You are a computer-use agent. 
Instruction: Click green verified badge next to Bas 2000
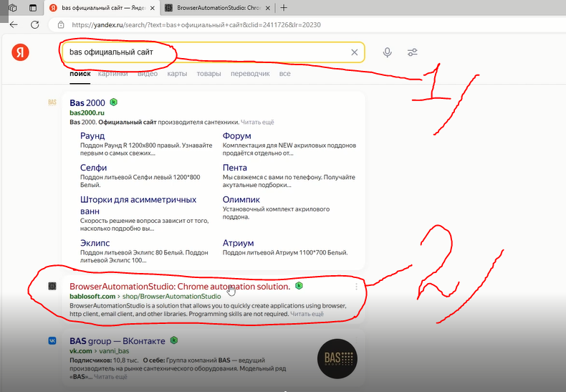[x=113, y=102]
